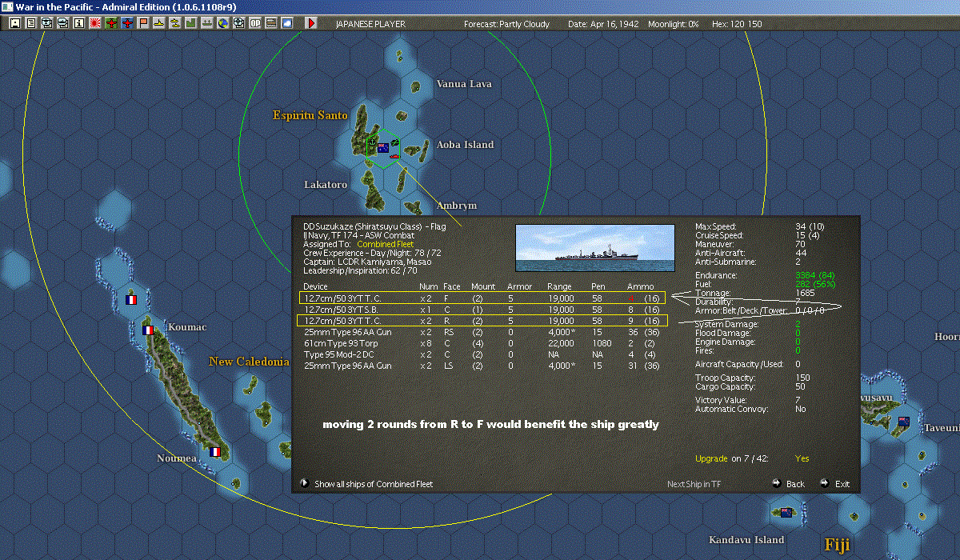
Task: Click the French flag at Koumac
Action: point(147,330)
